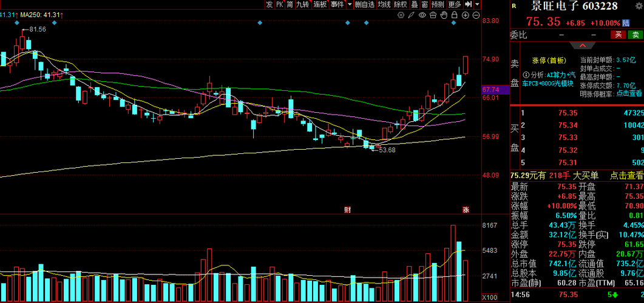Click the R margin-trading badge
Image resolution: width=644 pixels, height=303 pixels.
(x=515, y=5)
